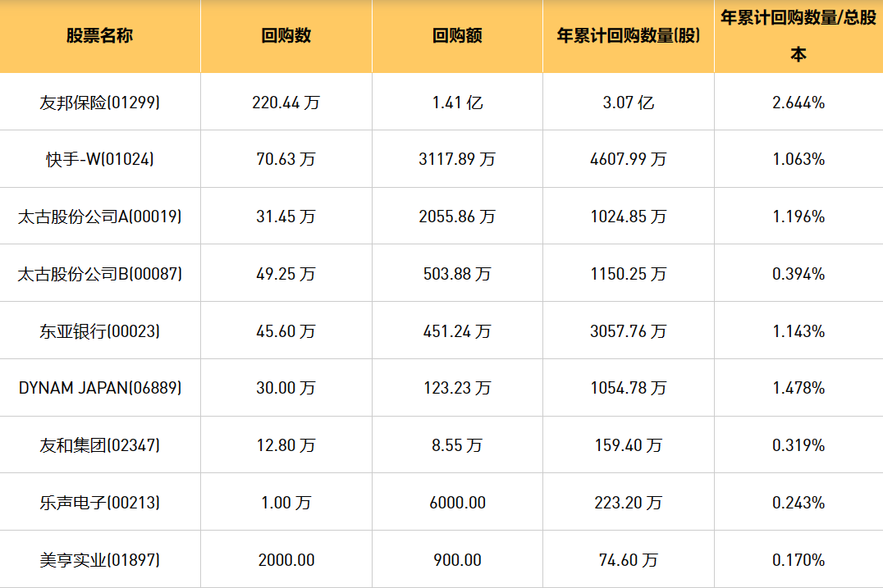Select the 美亨实业(01897) stock name
The height and width of the screenshot is (588, 883).
pyautogui.click(x=99, y=560)
